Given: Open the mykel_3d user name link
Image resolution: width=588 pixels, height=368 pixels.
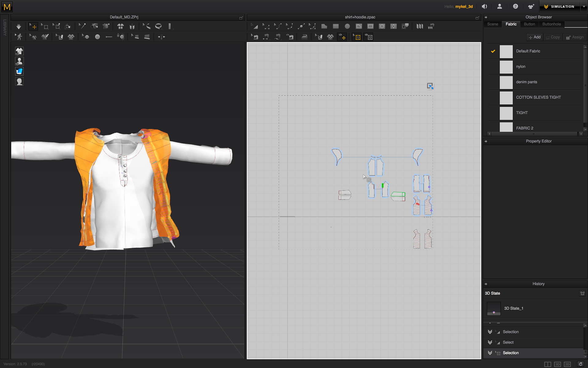Looking at the screenshot, I should (x=464, y=7).
